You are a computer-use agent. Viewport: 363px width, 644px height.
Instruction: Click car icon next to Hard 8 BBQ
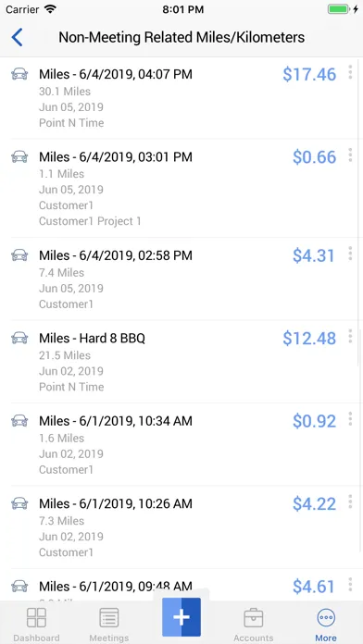coord(19,338)
